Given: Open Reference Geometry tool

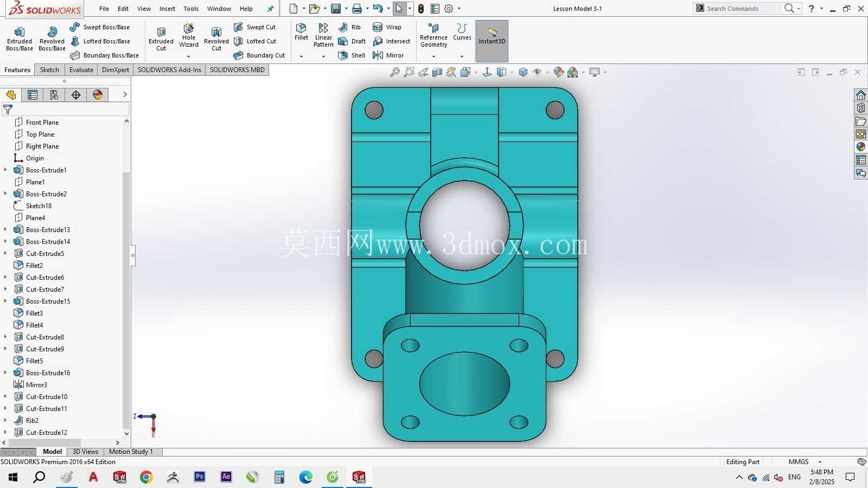Looking at the screenshot, I should tap(433, 35).
